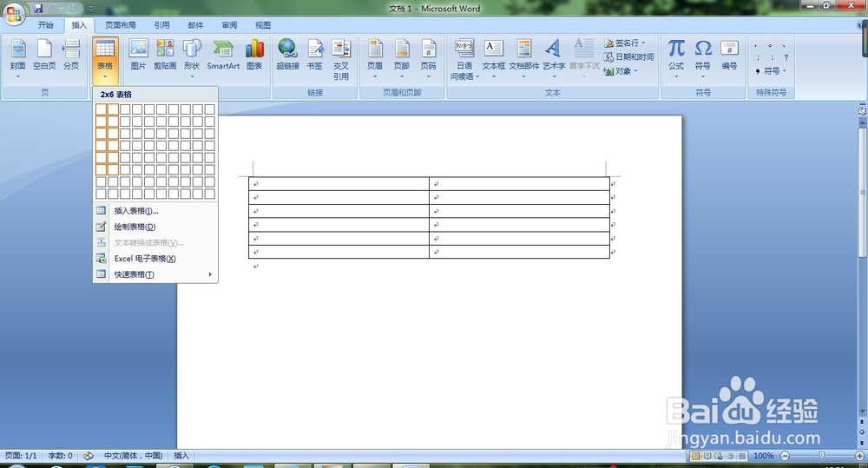
Task: Insert a chart (图表)
Action: click(x=254, y=56)
